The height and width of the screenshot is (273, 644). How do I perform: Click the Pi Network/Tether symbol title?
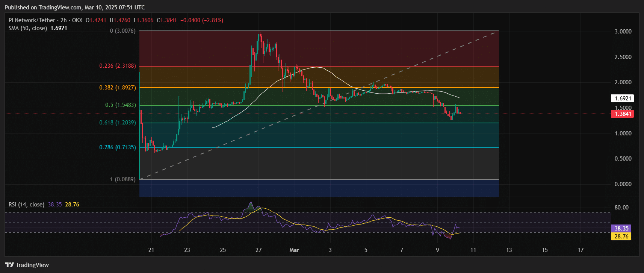[x=32, y=20]
